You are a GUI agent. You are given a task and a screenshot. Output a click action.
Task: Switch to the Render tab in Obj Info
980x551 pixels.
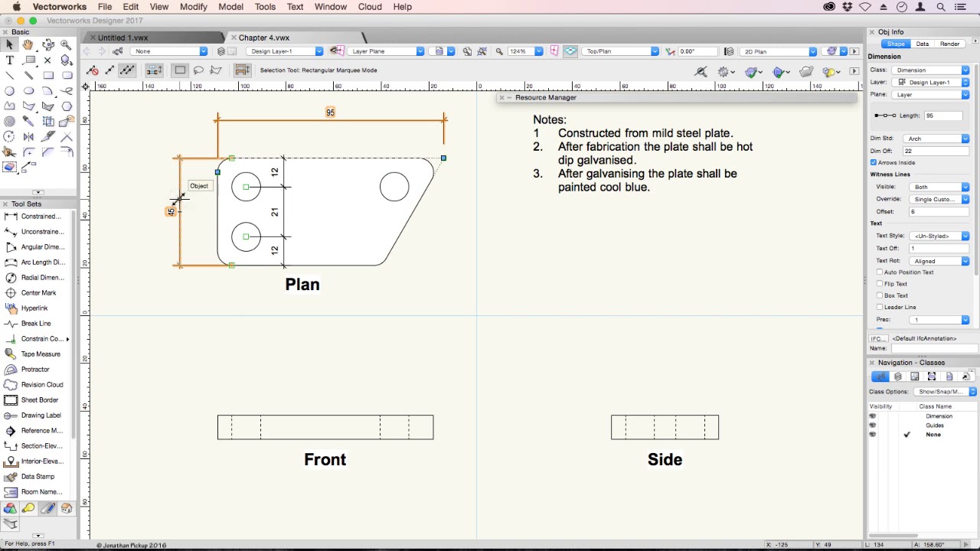pos(949,44)
